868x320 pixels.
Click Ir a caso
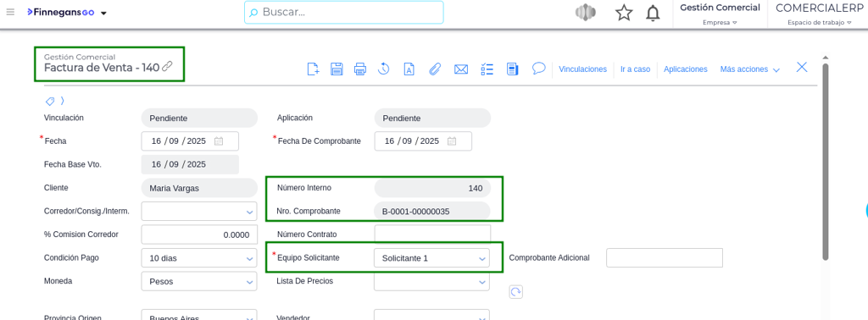pos(635,69)
